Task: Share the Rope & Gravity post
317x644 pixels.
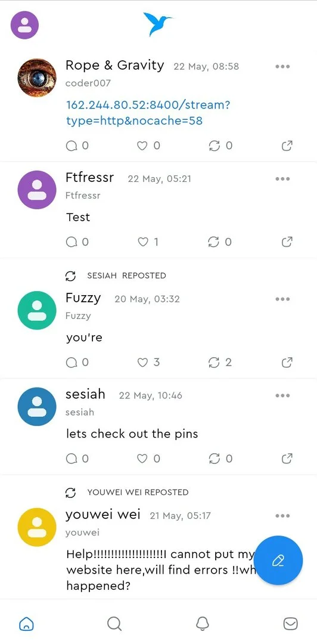Action: [287, 145]
